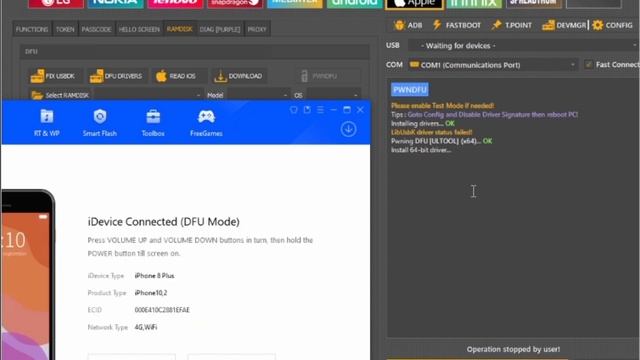The image size is (640, 360).
Task: Click the iPhone preview image
Action: coord(28,275)
